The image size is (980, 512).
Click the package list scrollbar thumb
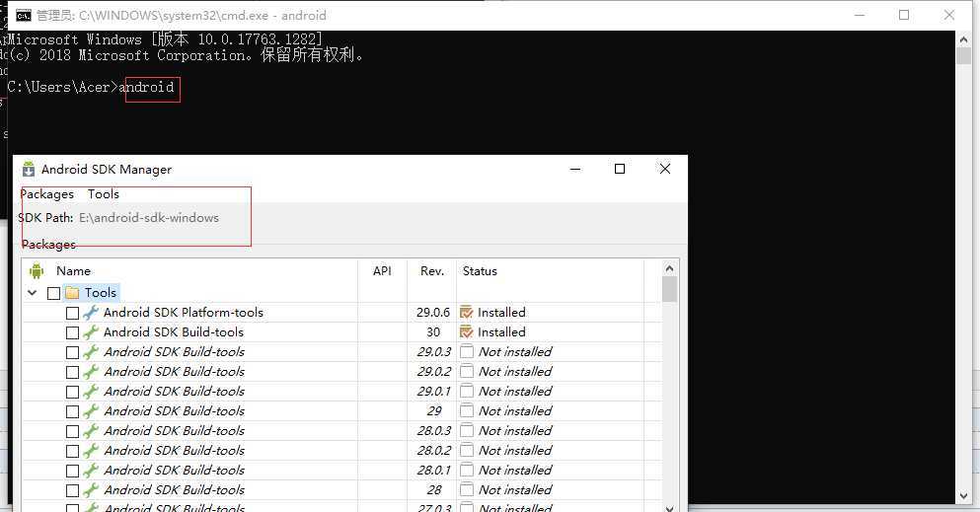669,289
